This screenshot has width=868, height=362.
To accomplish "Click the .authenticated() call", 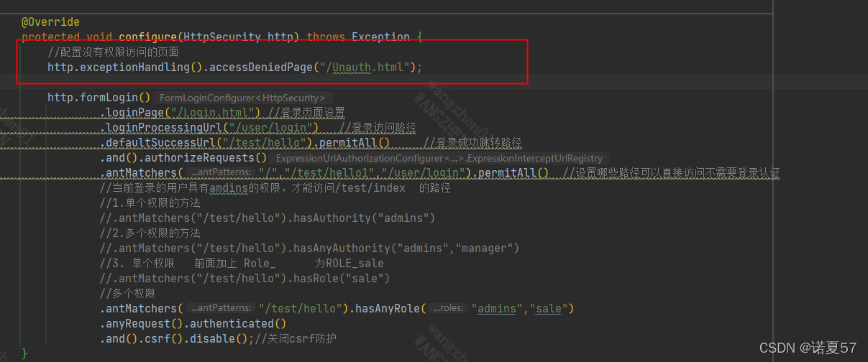I will [x=234, y=324].
